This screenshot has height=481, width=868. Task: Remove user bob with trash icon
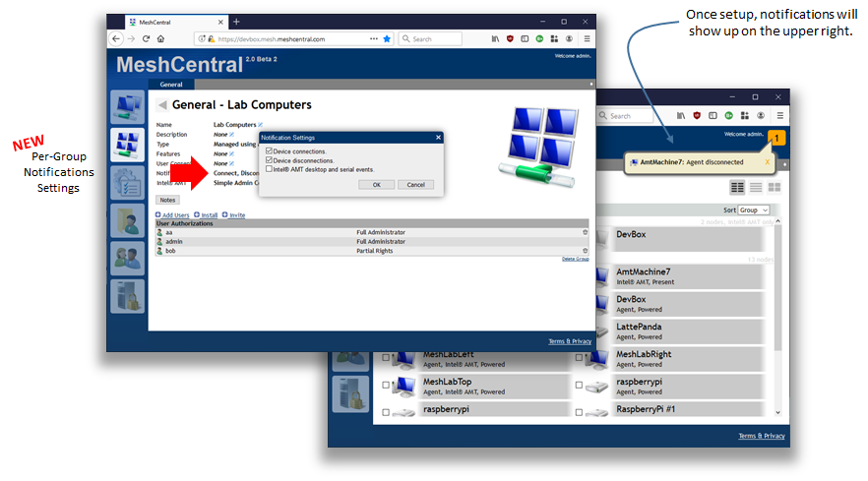point(586,251)
